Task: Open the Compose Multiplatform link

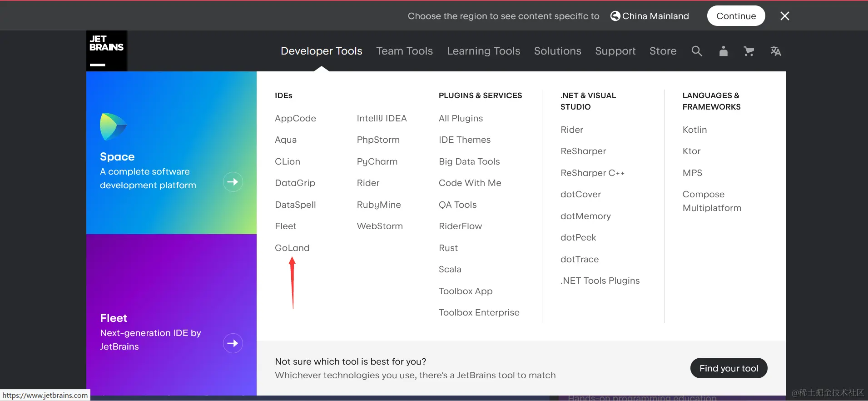Action: click(712, 201)
